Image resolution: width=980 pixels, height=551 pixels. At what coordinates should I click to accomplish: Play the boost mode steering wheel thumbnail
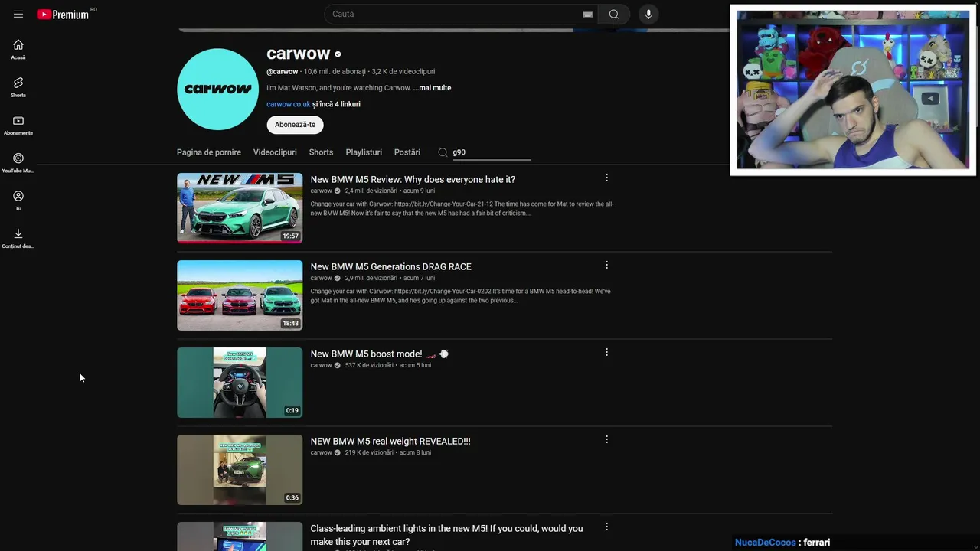[x=240, y=383]
